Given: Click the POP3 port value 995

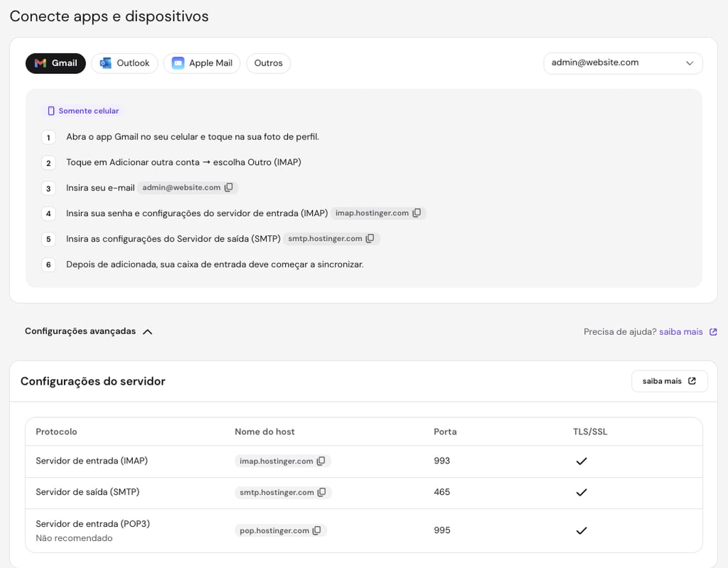Looking at the screenshot, I should click(441, 530).
